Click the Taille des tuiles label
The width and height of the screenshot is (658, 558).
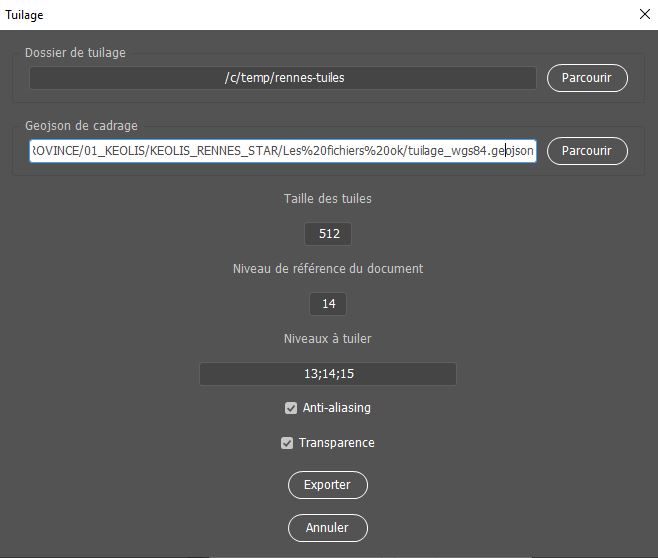[328, 199]
